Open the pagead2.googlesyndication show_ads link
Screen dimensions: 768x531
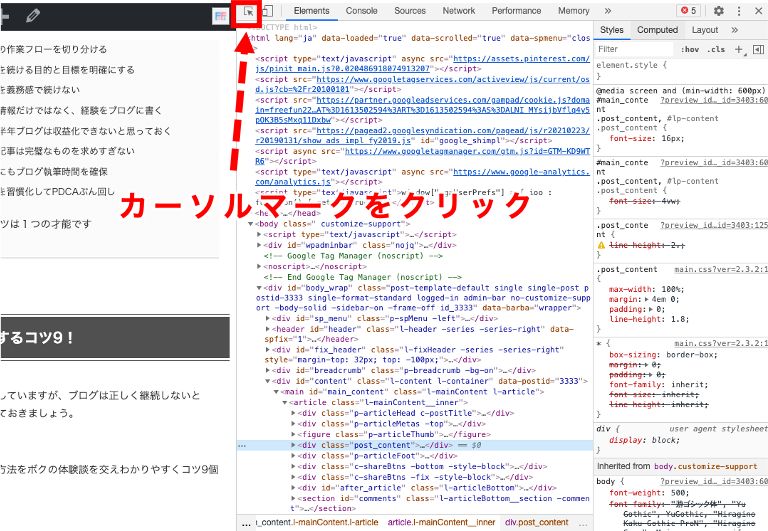[x=422, y=136]
